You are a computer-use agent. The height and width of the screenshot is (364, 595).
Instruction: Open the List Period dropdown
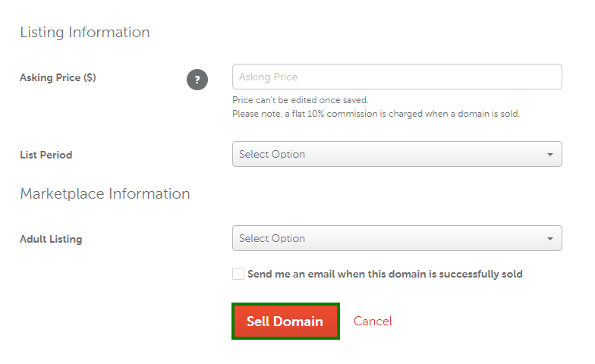point(397,154)
